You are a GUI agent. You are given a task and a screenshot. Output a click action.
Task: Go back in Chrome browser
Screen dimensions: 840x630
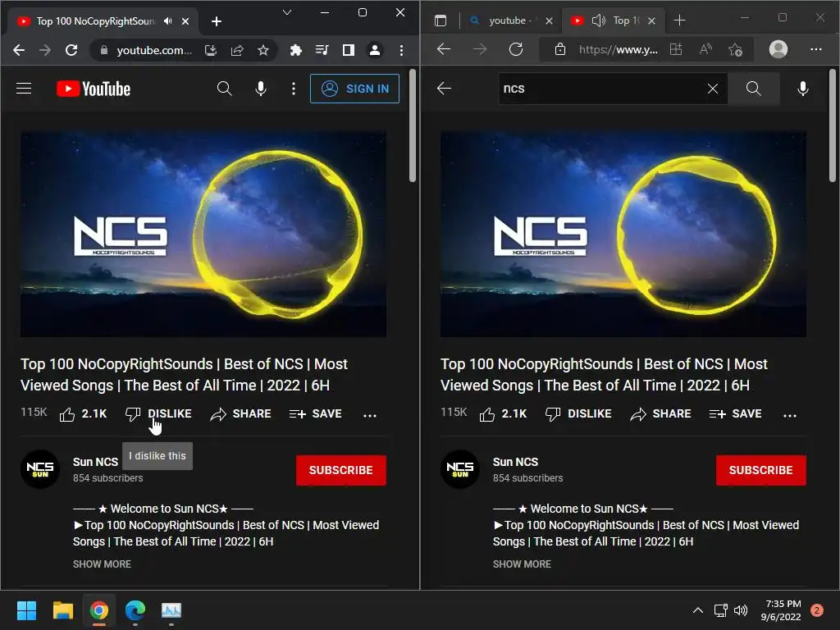click(x=19, y=50)
